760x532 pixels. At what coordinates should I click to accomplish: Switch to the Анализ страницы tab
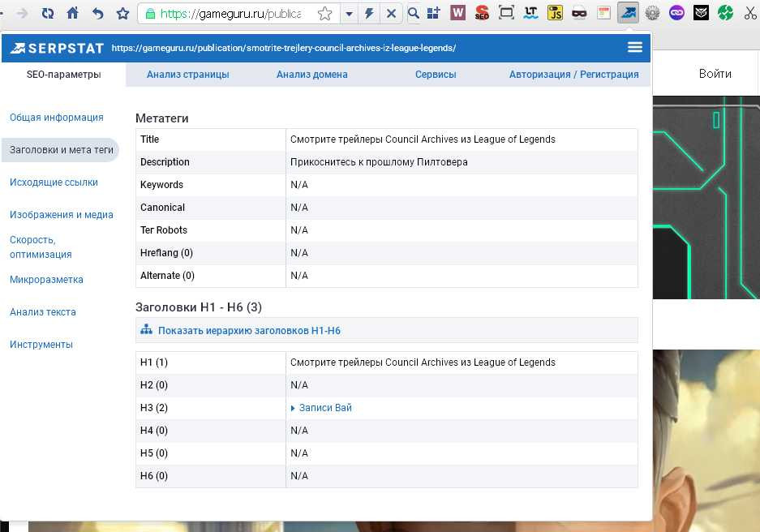(187, 75)
